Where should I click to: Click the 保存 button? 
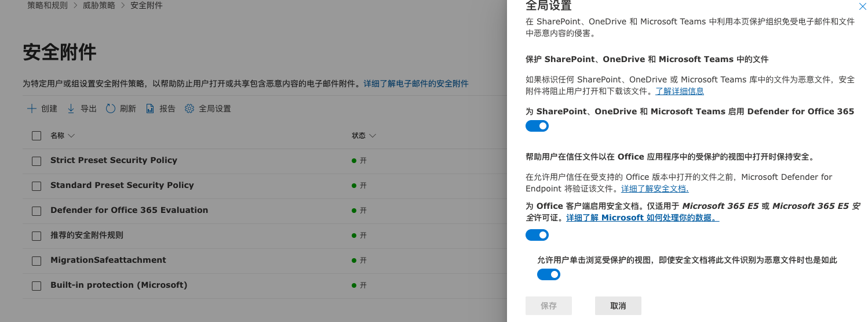point(549,306)
